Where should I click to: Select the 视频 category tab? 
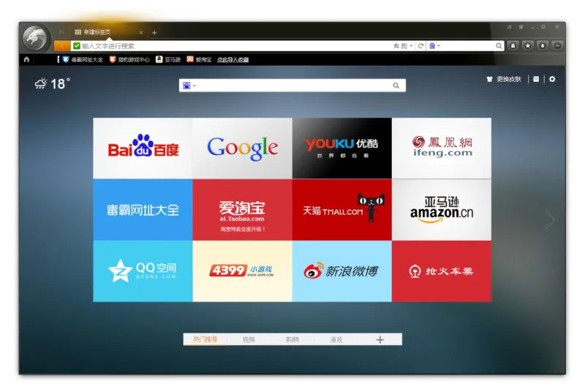click(x=249, y=339)
